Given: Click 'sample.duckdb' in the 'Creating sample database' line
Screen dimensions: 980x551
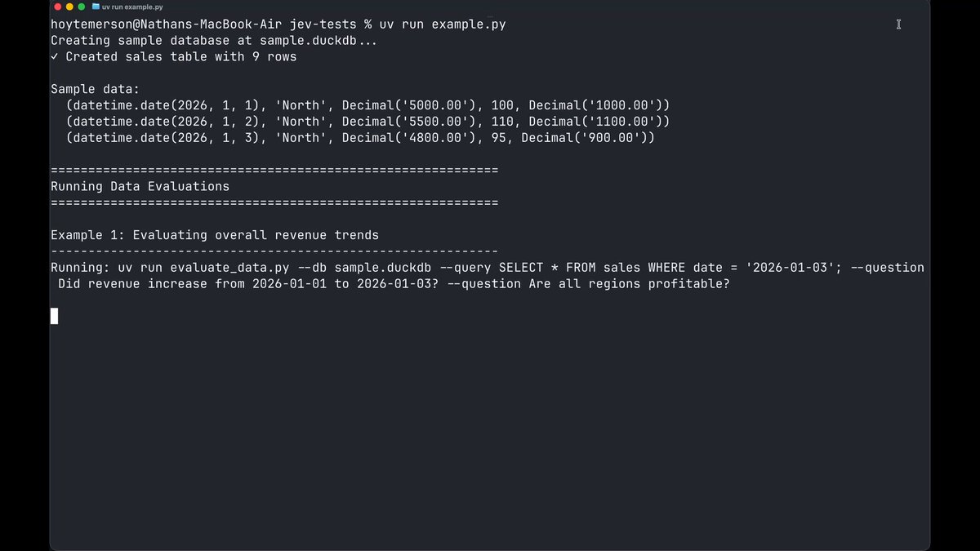Looking at the screenshot, I should click(309, 41).
